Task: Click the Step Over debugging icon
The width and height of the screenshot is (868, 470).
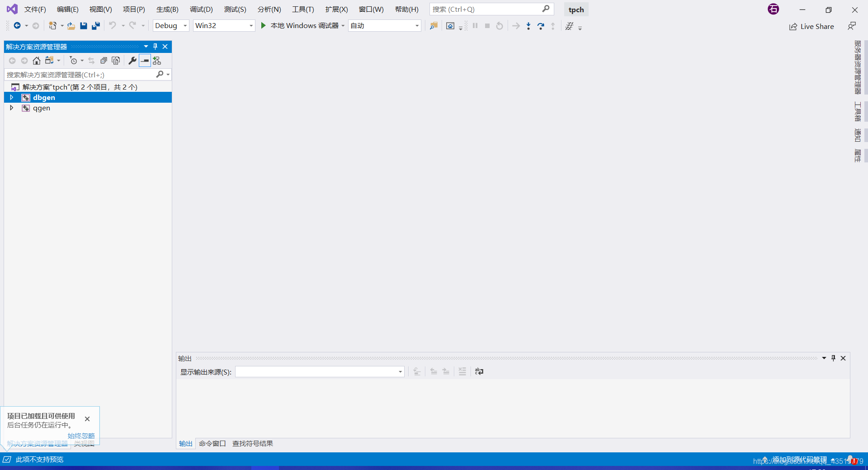Action: pyautogui.click(x=541, y=26)
